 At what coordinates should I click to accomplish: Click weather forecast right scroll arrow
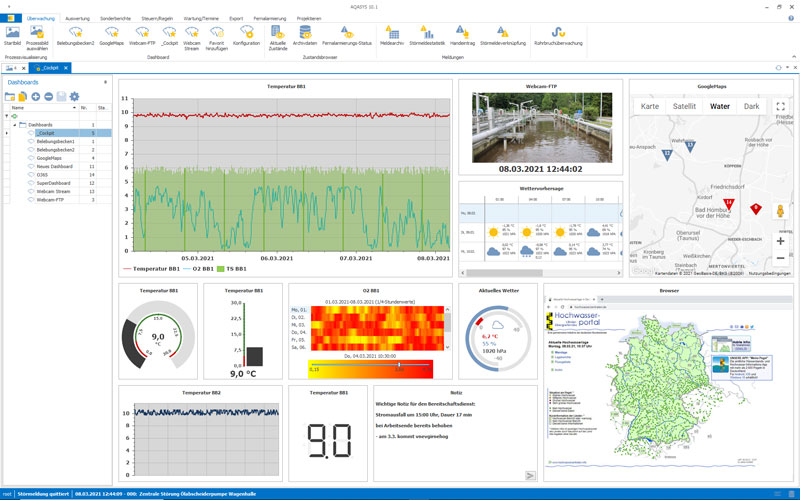point(619,273)
